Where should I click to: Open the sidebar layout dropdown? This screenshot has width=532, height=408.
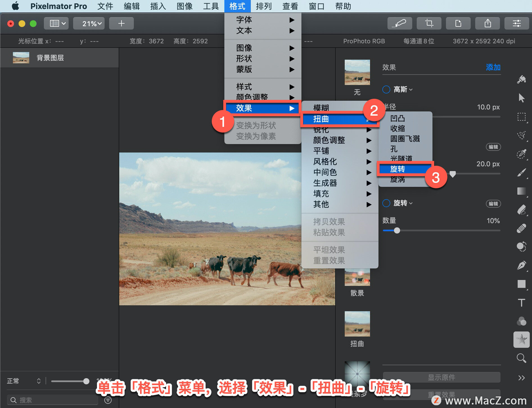[57, 23]
